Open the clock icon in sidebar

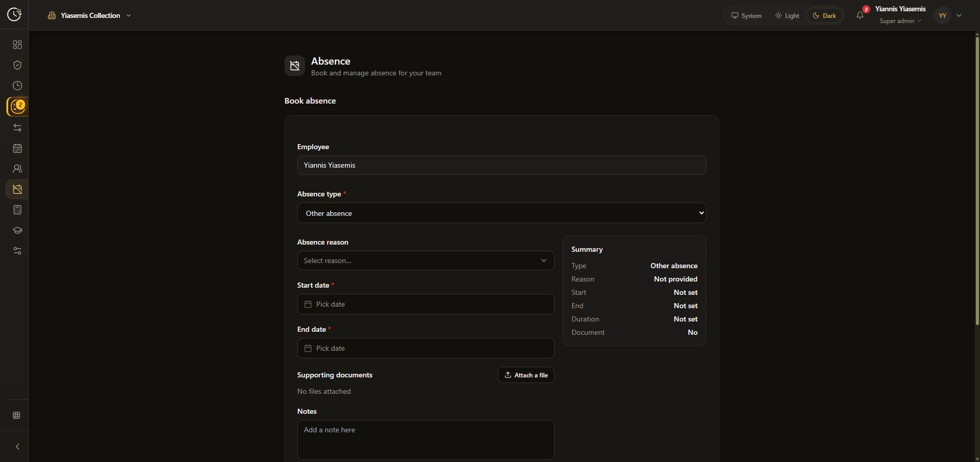click(17, 86)
